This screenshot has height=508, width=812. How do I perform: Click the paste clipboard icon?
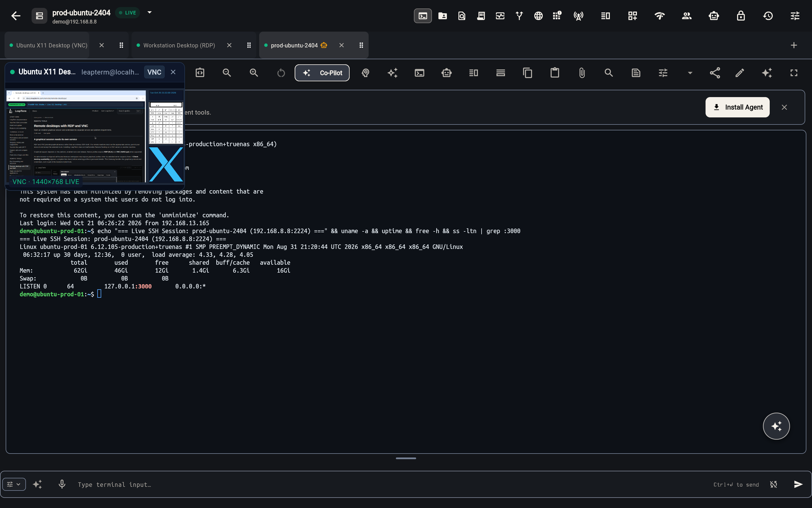point(555,73)
